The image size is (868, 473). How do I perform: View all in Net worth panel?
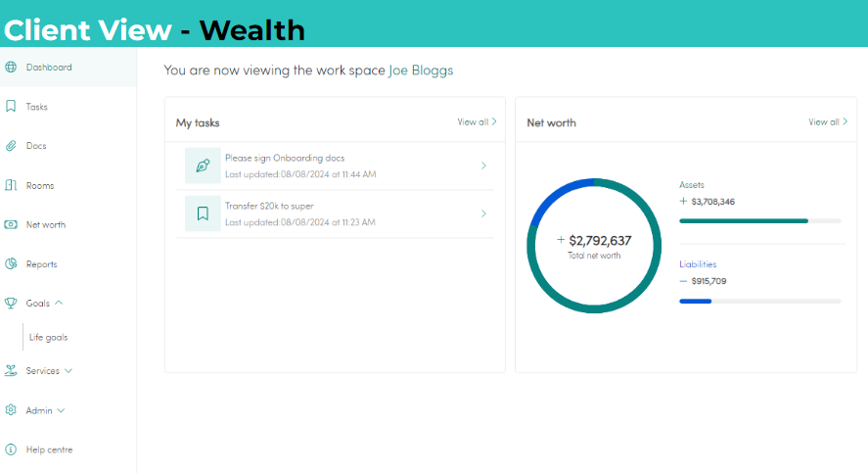click(x=828, y=122)
